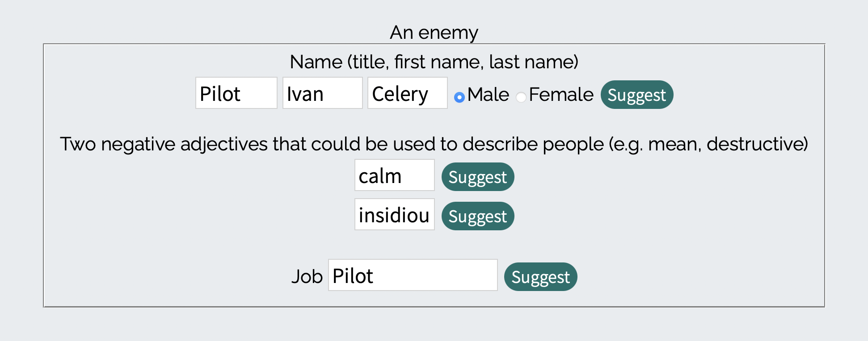Click the title field containing Pilot
The height and width of the screenshot is (341, 868).
(x=236, y=93)
